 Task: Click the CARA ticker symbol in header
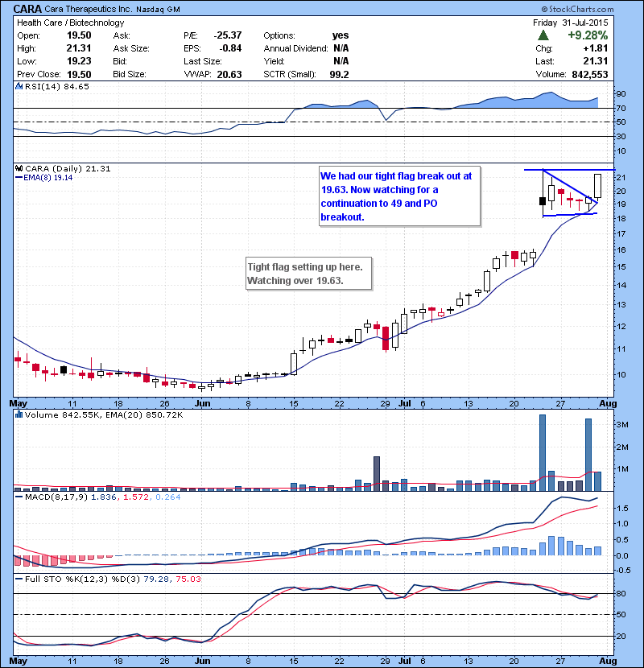click(x=27, y=9)
